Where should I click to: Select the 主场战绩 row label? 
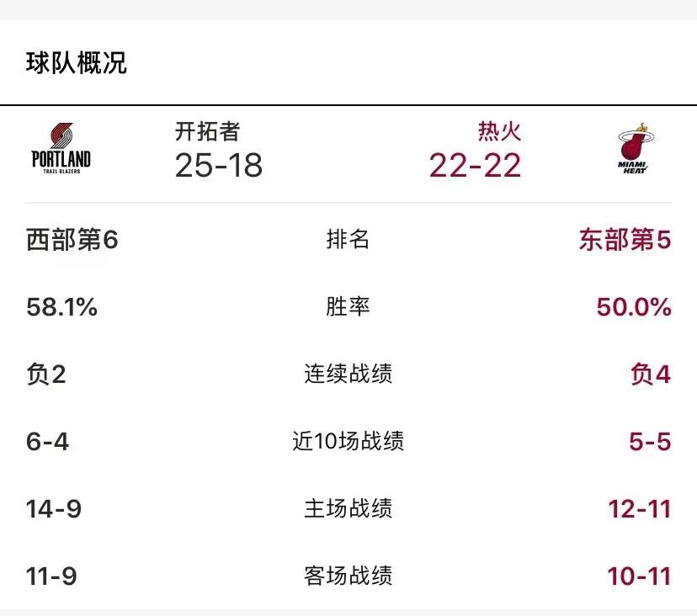pyautogui.click(x=348, y=508)
